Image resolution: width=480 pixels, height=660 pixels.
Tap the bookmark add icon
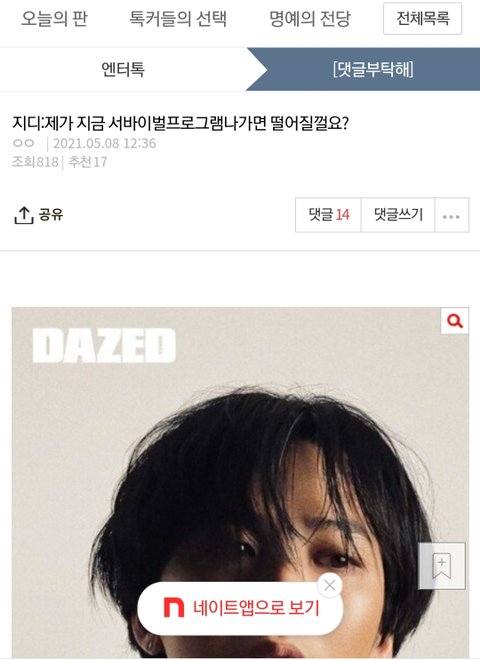tap(442, 566)
